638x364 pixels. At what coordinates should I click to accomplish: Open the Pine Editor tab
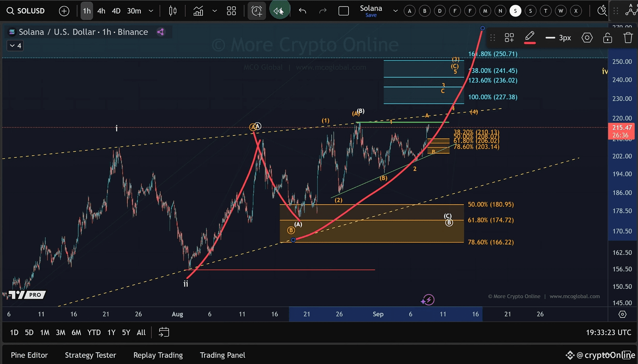(29, 355)
